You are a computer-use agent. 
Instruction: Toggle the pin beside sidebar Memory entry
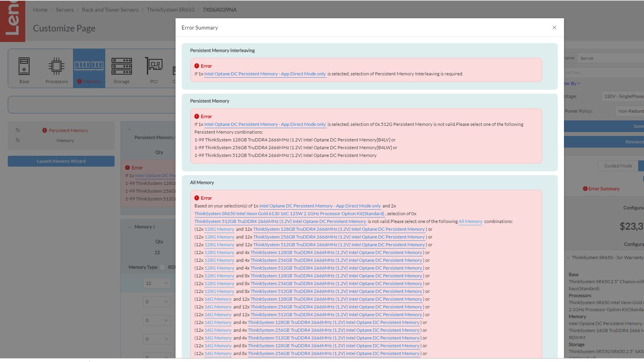(x=17, y=140)
